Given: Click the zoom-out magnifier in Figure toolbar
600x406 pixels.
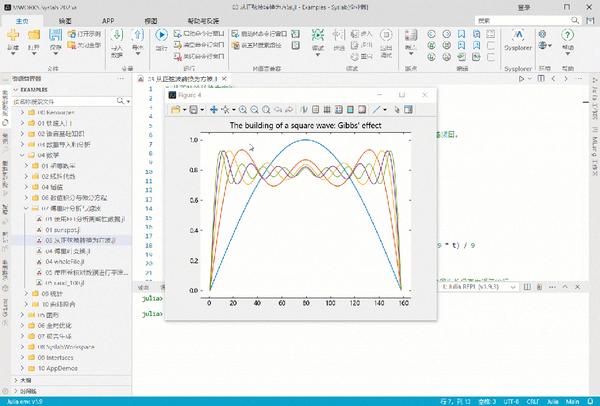Looking at the screenshot, I should (x=254, y=110).
